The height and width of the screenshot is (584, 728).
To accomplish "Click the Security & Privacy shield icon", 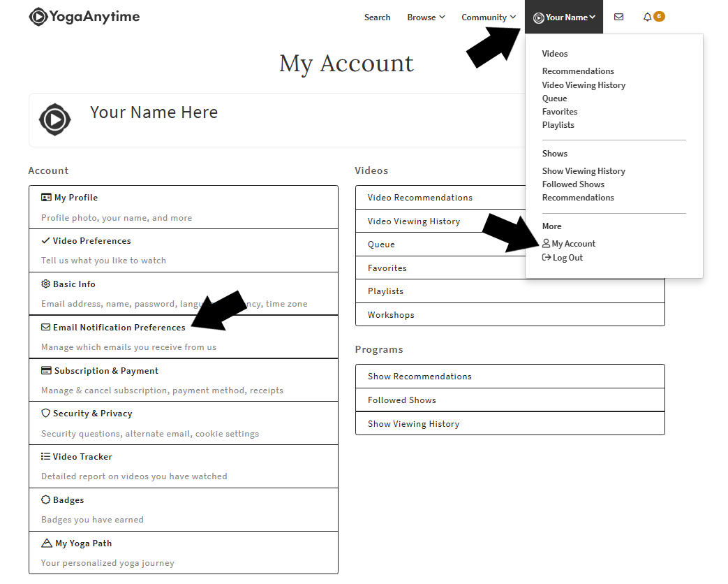I will pyautogui.click(x=45, y=413).
